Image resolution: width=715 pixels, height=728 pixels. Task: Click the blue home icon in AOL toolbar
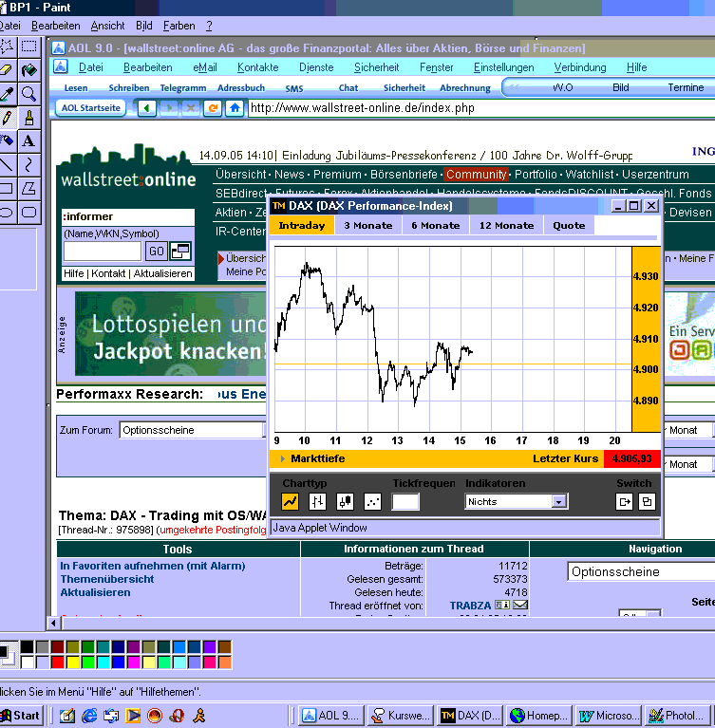click(x=235, y=108)
